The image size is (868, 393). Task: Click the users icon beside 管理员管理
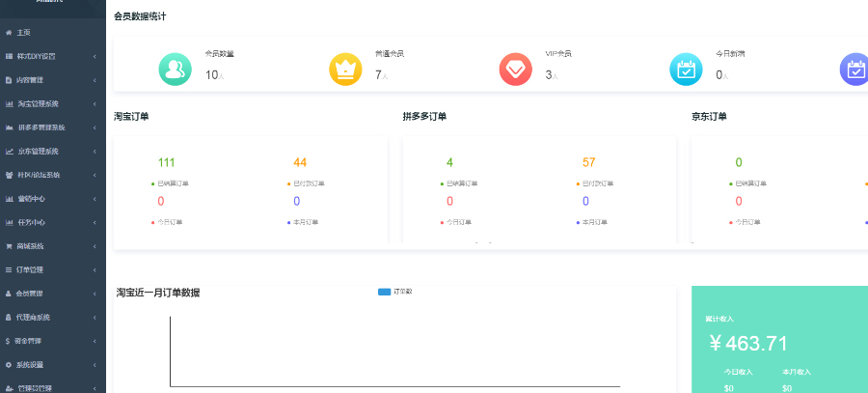(x=9, y=388)
